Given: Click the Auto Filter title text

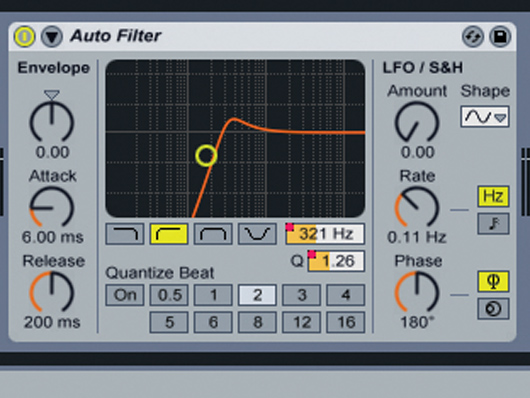Looking at the screenshot, I should pyautogui.click(x=116, y=36).
